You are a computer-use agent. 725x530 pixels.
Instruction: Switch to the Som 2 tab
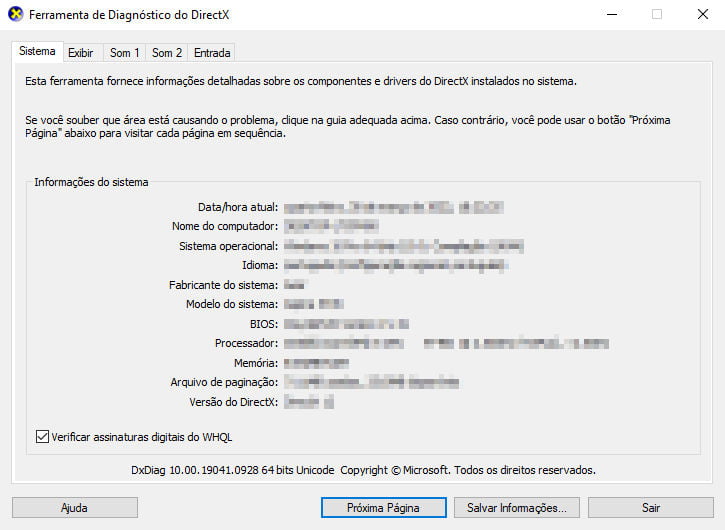click(x=166, y=53)
